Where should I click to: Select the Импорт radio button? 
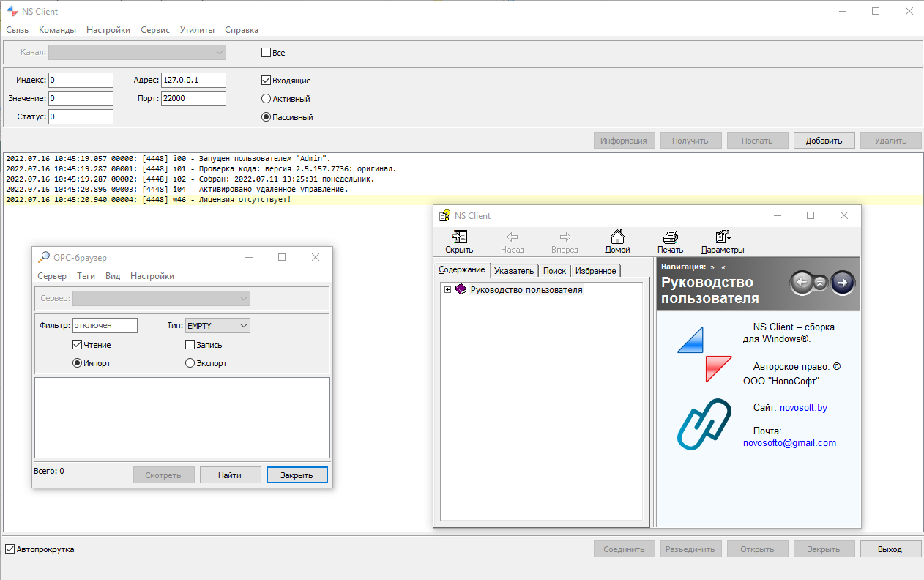click(77, 363)
